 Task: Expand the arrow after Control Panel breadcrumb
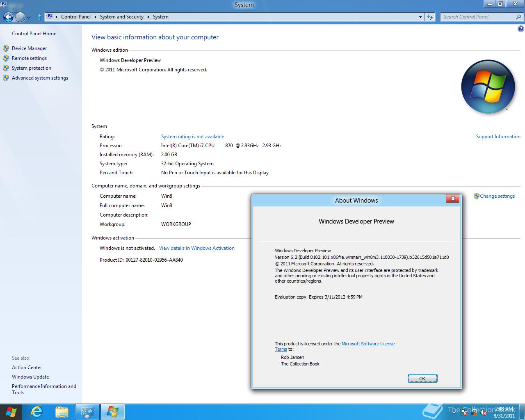[96, 17]
